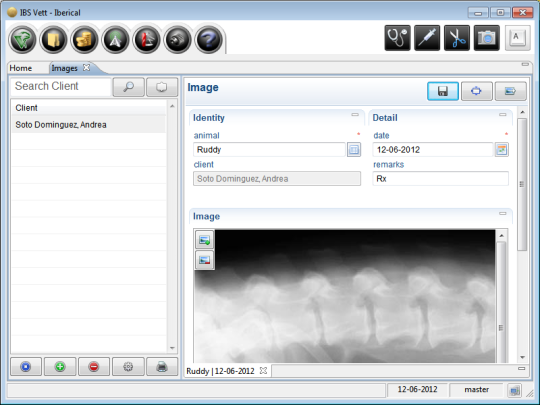Click the Client column header
The height and width of the screenshot is (405, 540).
tap(89, 108)
